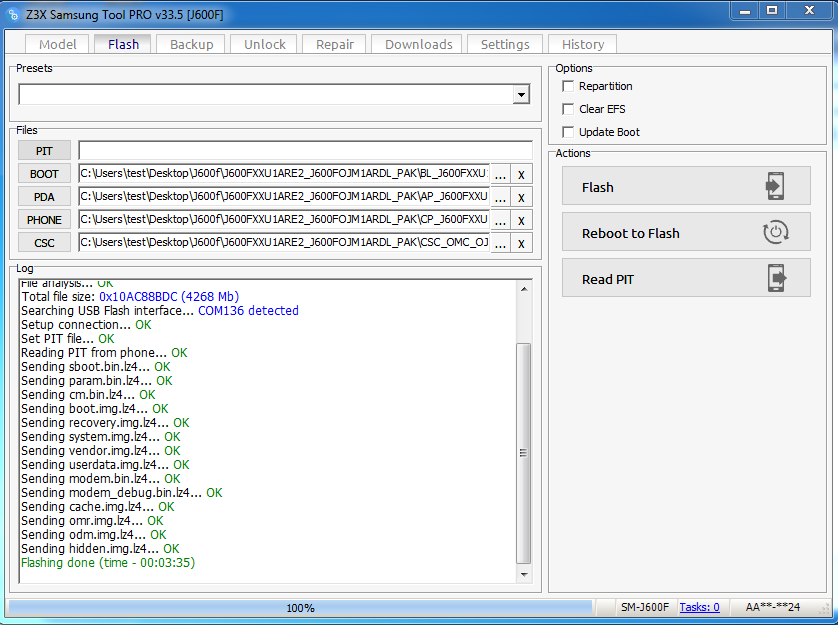The width and height of the screenshot is (838, 625).
Task: Click 'Setup connection... OK' log line
Action: 86,325
